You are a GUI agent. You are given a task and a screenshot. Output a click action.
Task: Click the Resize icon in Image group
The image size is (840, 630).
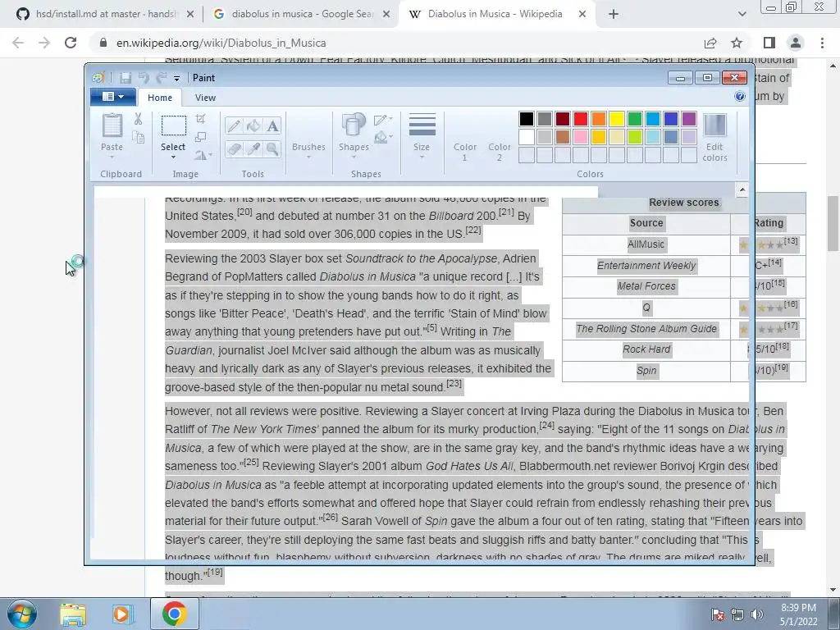pos(201,137)
